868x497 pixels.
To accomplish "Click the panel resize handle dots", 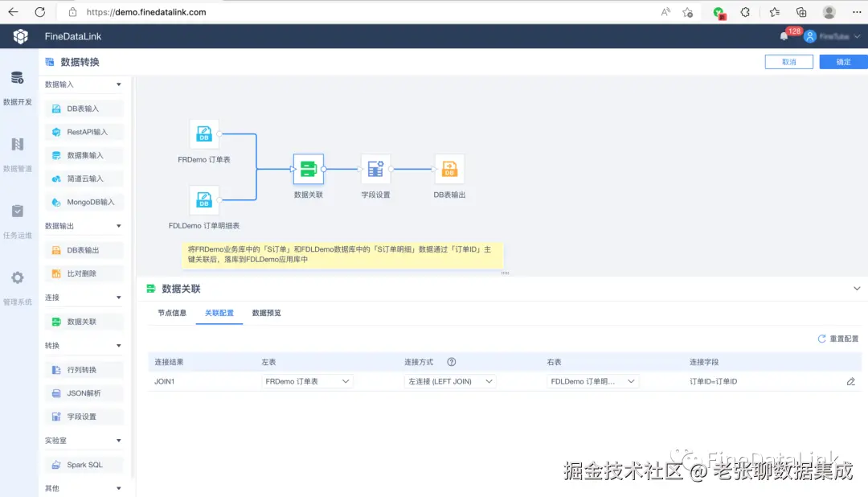I will (x=505, y=273).
